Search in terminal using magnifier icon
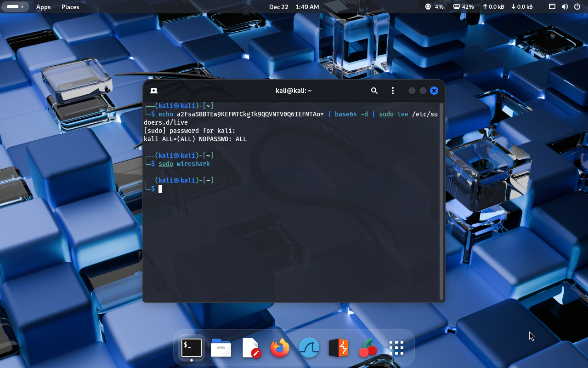Image resolution: width=588 pixels, height=368 pixels. [374, 91]
